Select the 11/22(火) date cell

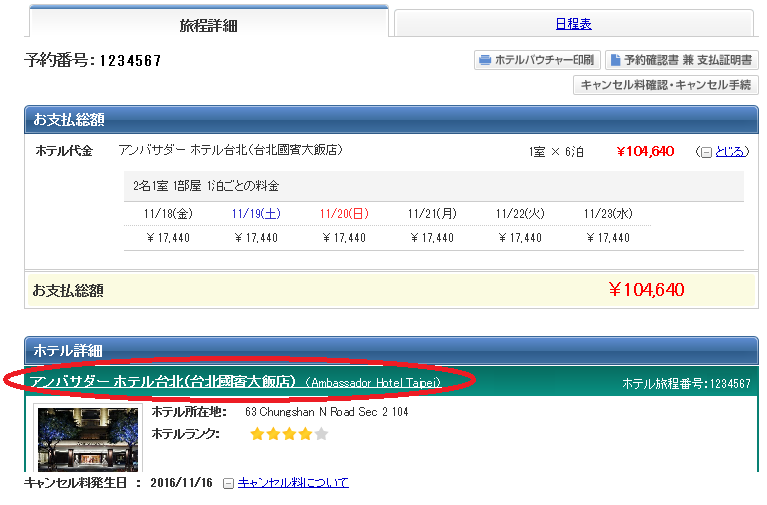(520, 214)
